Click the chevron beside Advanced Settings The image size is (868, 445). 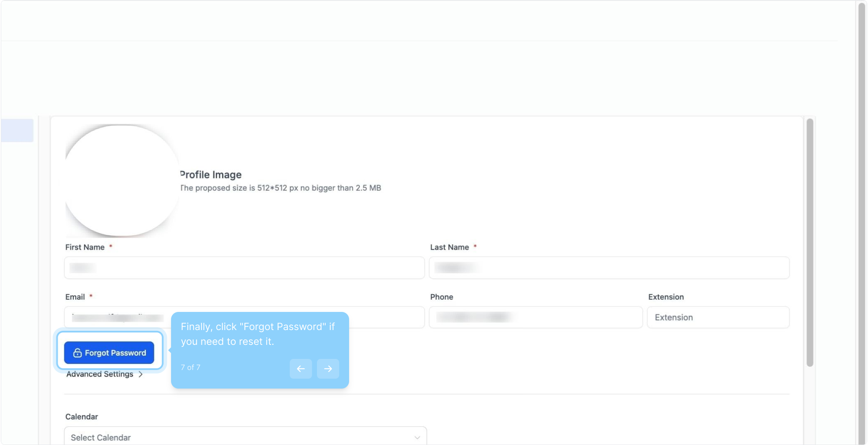point(141,374)
